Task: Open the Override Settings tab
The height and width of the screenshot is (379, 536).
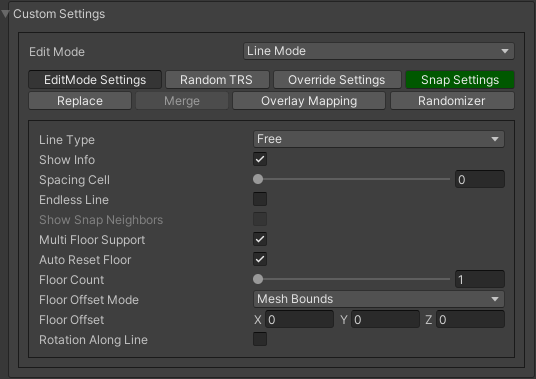Action: coord(337,80)
